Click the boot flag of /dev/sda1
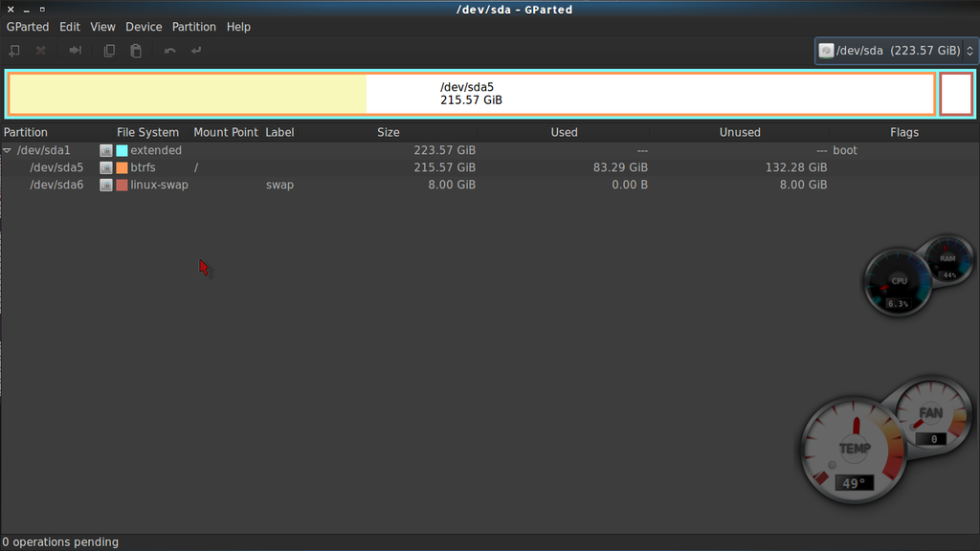Image resolution: width=980 pixels, height=551 pixels. (x=845, y=150)
